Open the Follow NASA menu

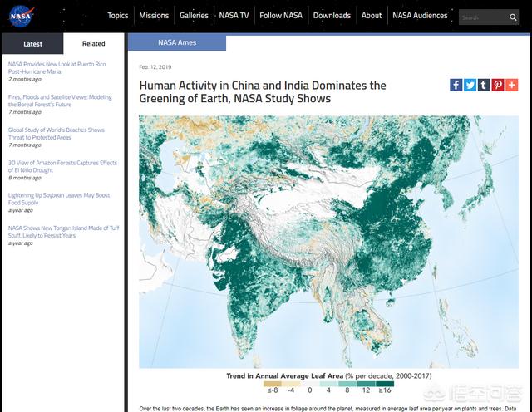tap(281, 16)
